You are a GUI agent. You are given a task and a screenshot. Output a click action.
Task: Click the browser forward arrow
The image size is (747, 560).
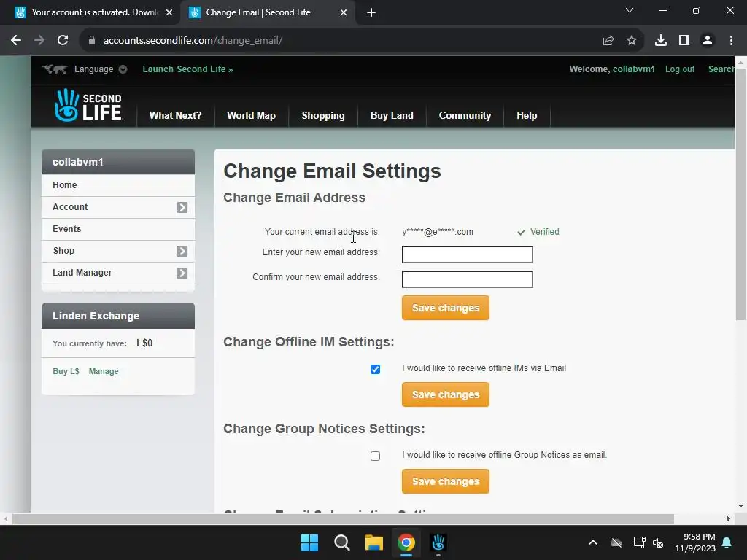39,41
